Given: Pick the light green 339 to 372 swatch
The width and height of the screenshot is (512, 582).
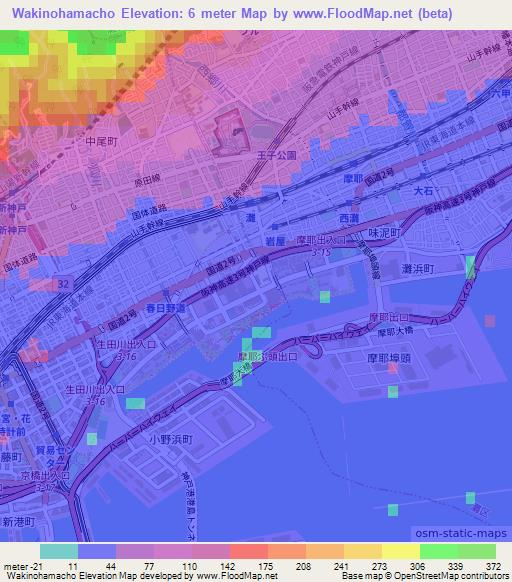Looking at the screenshot, I should 477,551.
